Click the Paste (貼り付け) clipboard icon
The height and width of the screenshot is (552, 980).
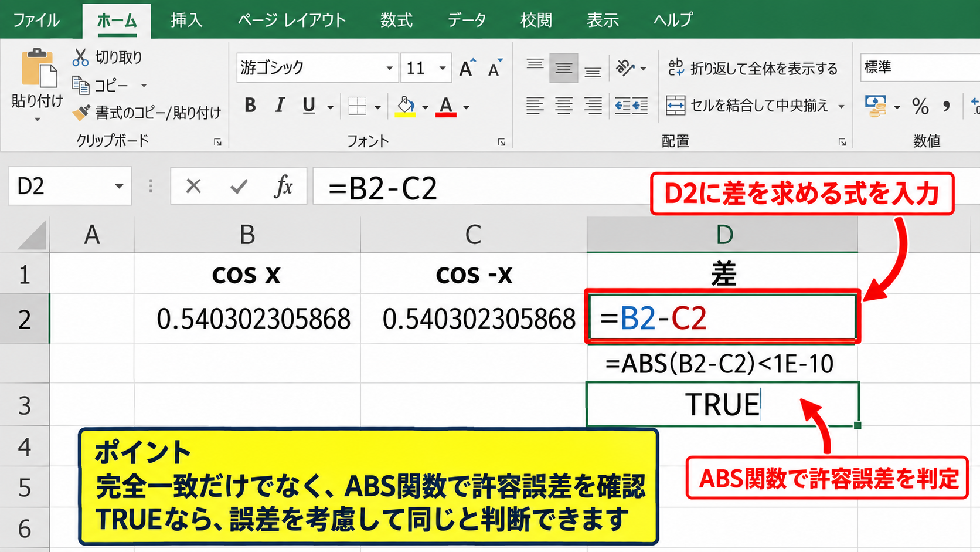tap(38, 68)
